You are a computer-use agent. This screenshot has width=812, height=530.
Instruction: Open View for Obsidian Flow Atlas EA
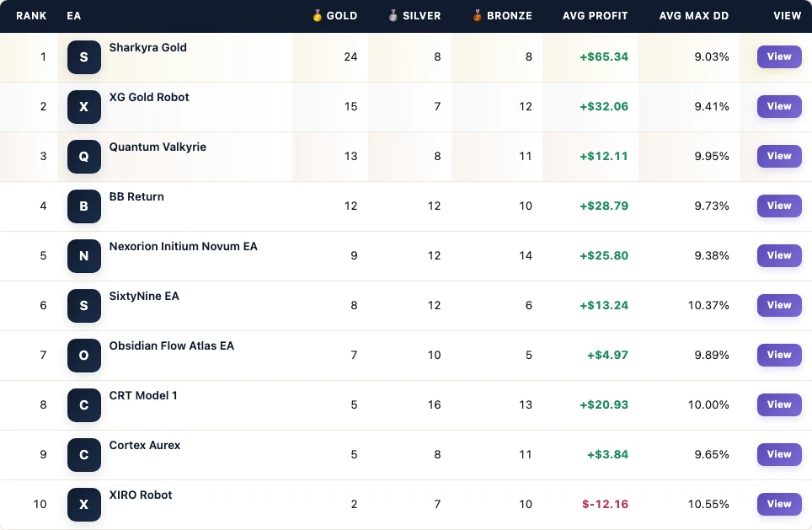pos(779,355)
